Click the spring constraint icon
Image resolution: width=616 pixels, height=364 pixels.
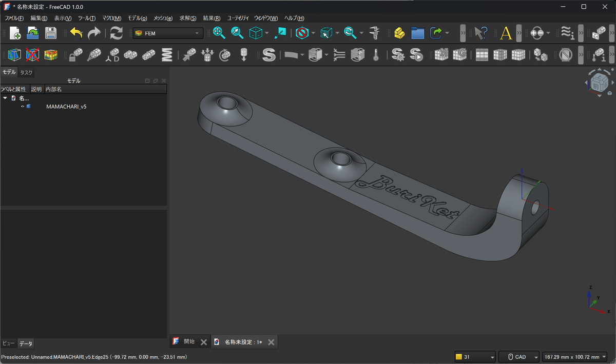coord(167,54)
